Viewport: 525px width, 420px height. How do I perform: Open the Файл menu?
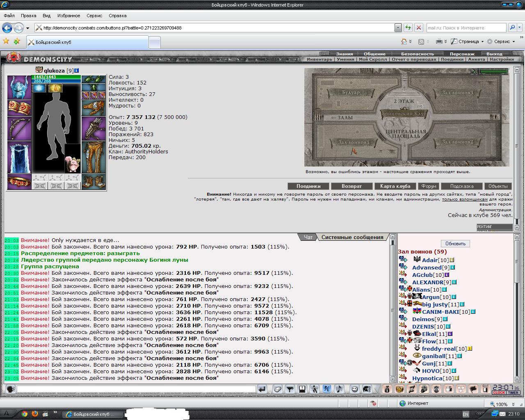[9, 16]
